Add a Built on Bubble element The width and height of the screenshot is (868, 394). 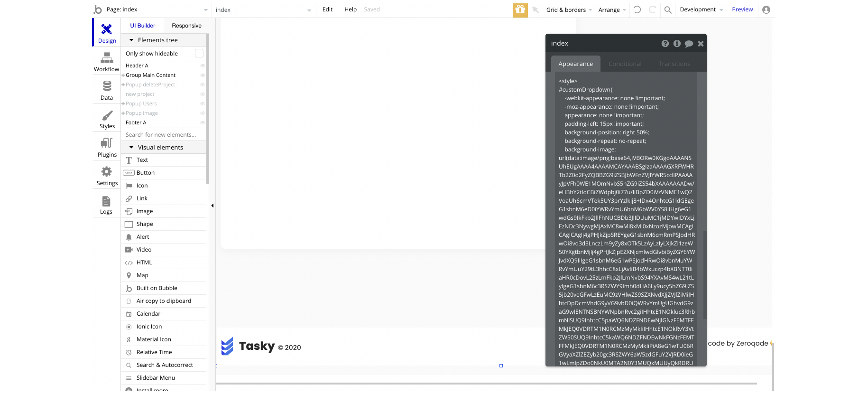(x=164, y=288)
